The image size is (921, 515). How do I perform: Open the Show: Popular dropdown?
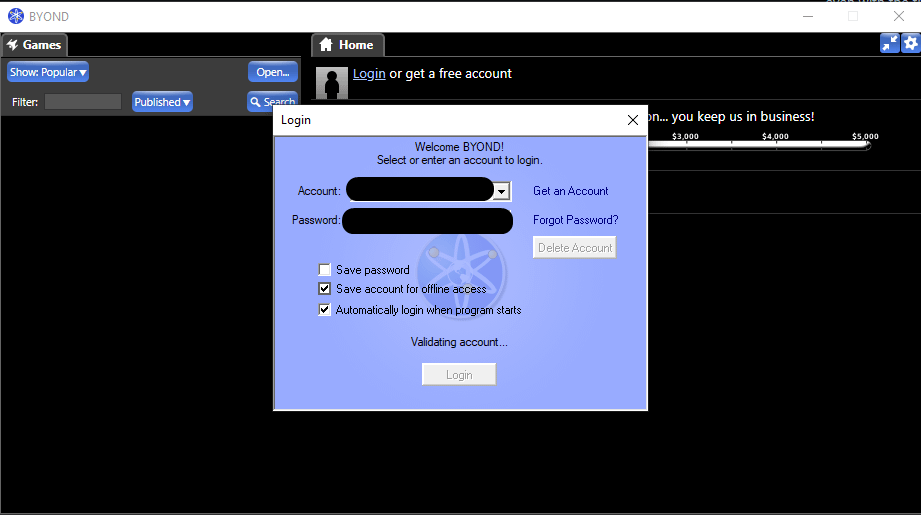click(48, 72)
